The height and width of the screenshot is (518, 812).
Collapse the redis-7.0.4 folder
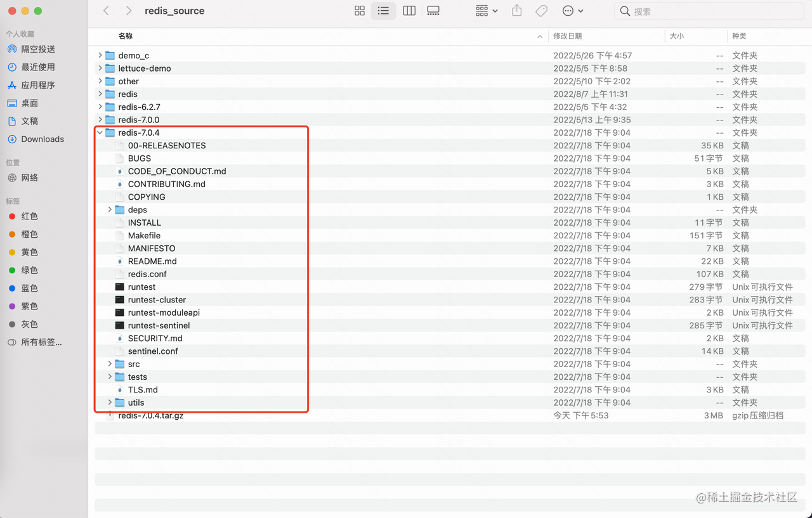pos(100,133)
